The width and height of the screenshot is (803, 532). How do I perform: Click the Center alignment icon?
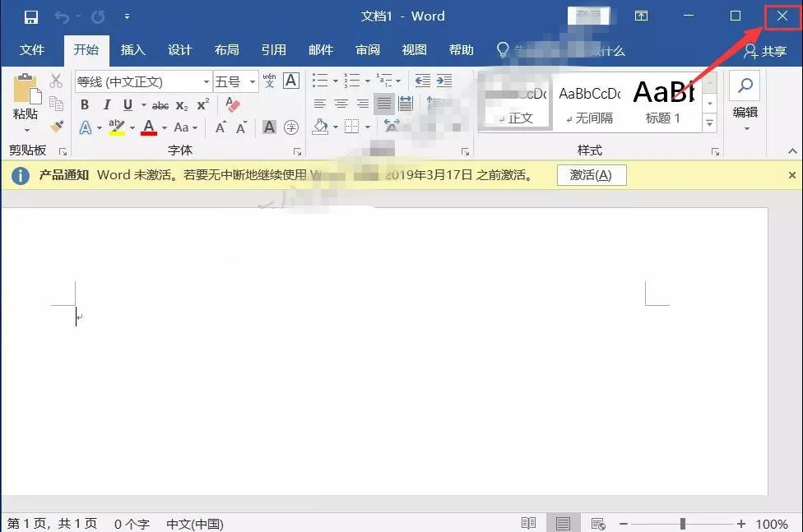[341, 104]
